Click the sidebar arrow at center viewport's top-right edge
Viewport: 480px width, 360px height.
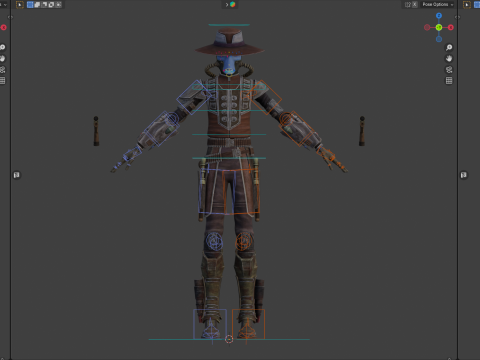click(x=457, y=17)
